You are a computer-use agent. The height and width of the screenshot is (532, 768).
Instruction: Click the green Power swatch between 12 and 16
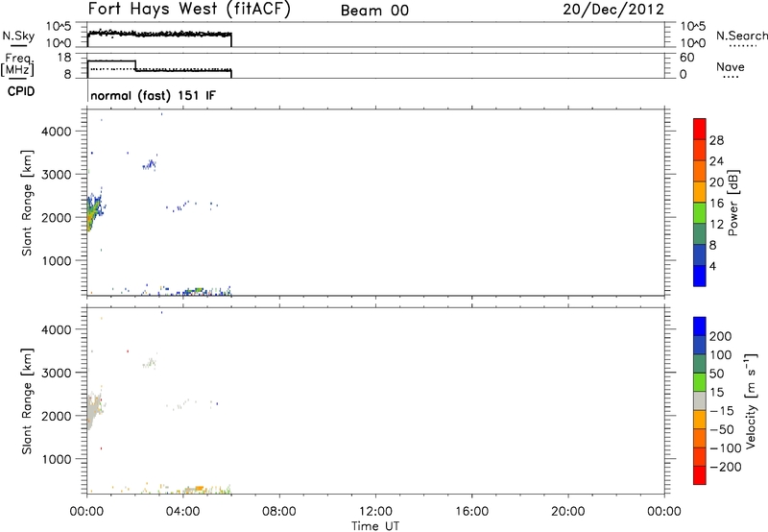[x=700, y=212]
